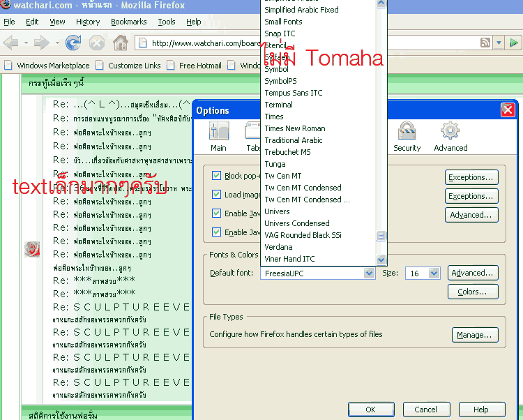Screen dimensions: 523x420
Task: Click Exceptions button for pop-up blocking
Action: (x=471, y=177)
